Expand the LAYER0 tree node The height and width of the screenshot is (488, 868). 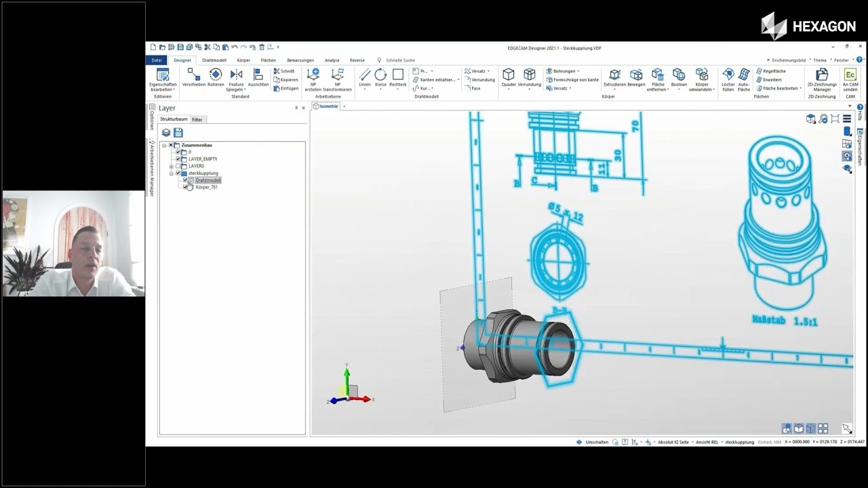click(171, 166)
